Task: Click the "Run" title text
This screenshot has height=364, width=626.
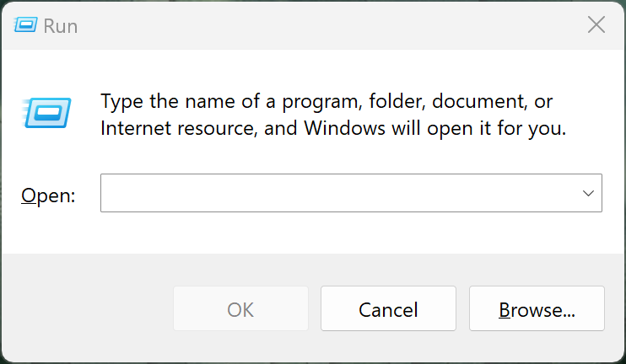Action: 61,26
